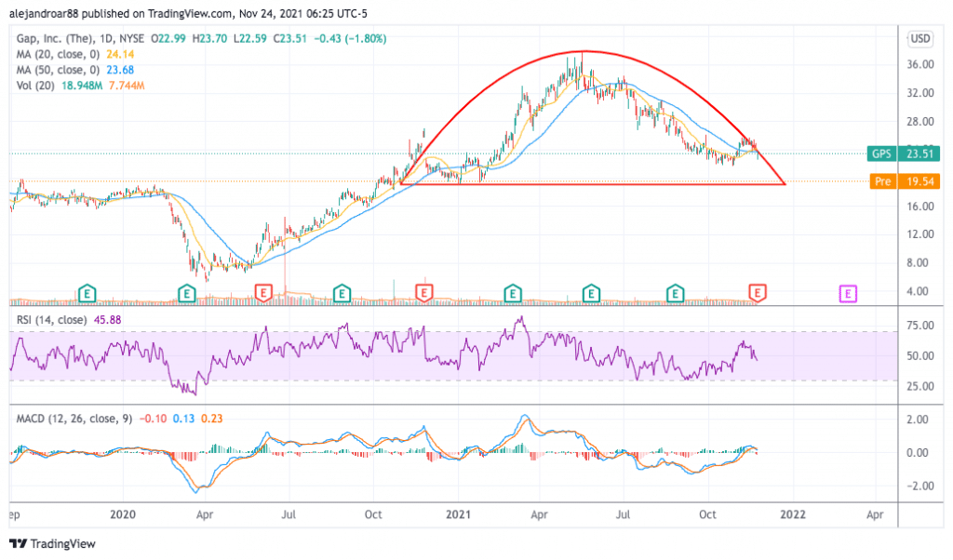Screen dimensions: 953x560
Task: Click the MACD 2.00 axis label
Action: coord(917,420)
